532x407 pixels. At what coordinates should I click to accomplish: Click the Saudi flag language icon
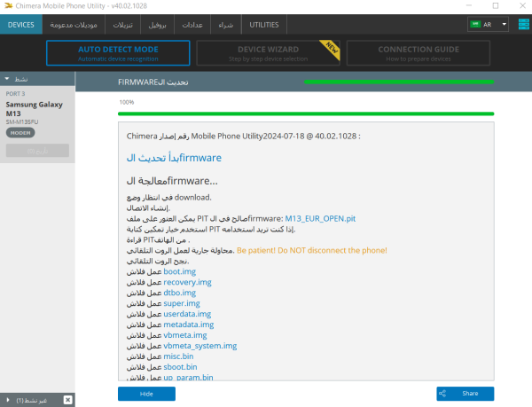coord(475,25)
